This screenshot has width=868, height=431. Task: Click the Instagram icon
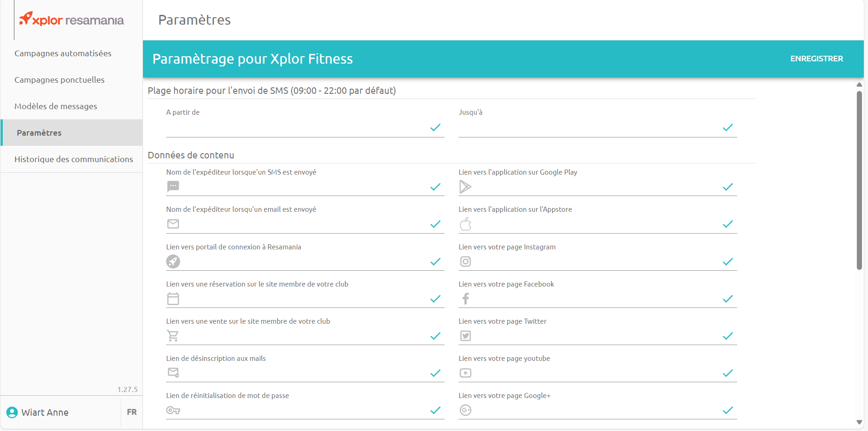[x=466, y=261]
